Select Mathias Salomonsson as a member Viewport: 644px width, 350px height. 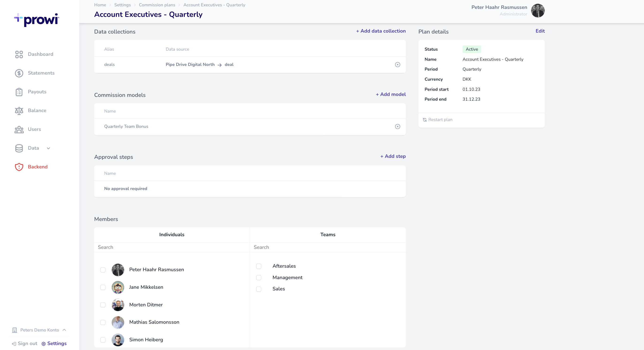[x=103, y=322]
